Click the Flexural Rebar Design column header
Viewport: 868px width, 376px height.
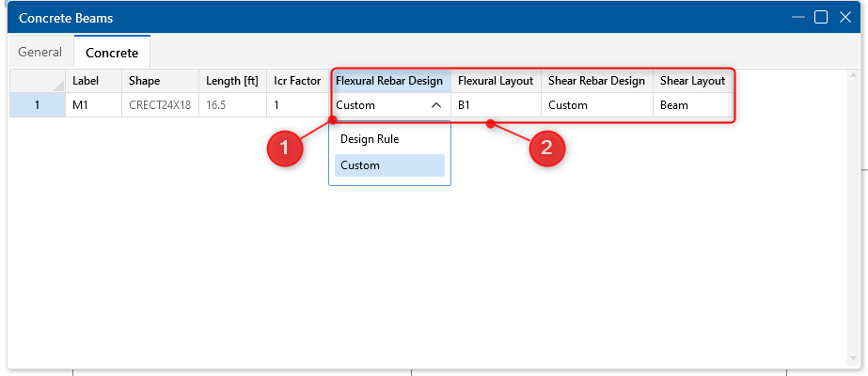(x=389, y=81)
